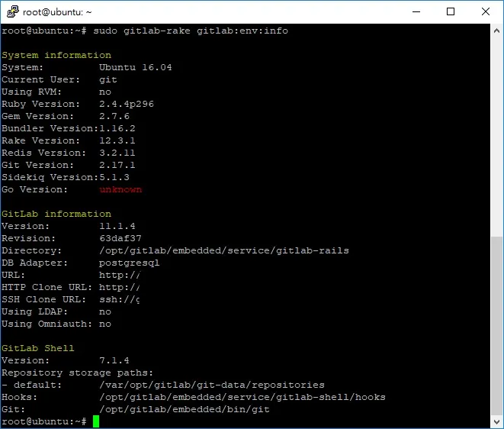Screen dimensions: 504x429
Task: Minimize the root@ubuntu terminal window
Action: [x=416, y=11]
